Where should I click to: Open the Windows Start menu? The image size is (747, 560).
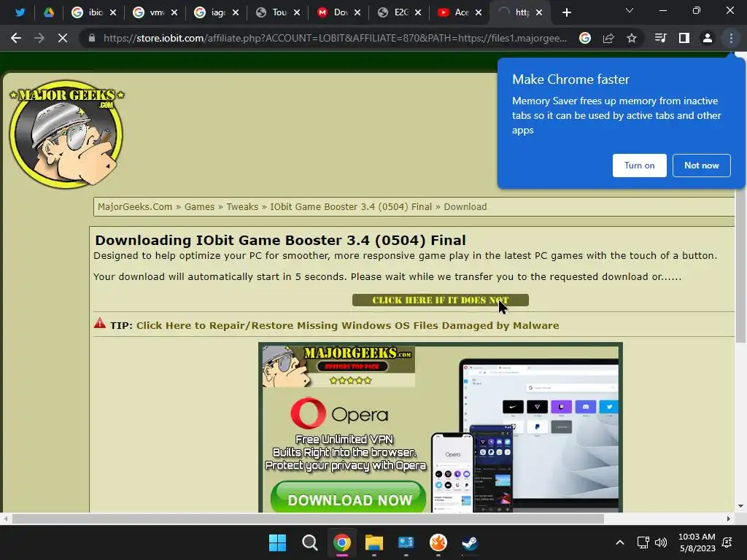(277, 542)
